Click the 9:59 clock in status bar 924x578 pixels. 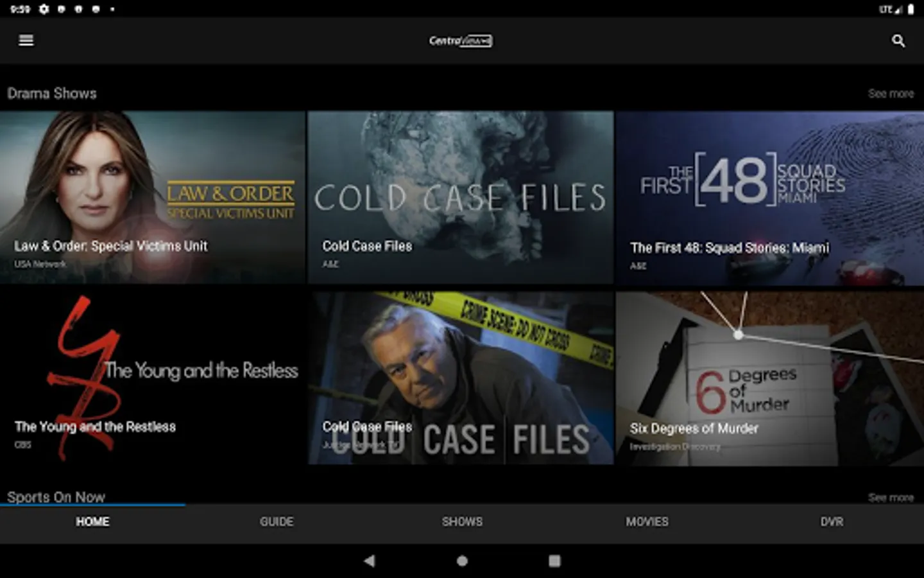[21, 9]
